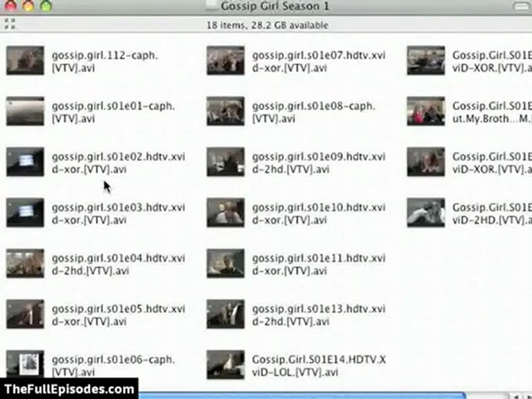Click file name gossip.girl.s01e09.hdtv.xvid-2hd
The image size is (532, 399).
pyautogui.click(x=319, y=163)
